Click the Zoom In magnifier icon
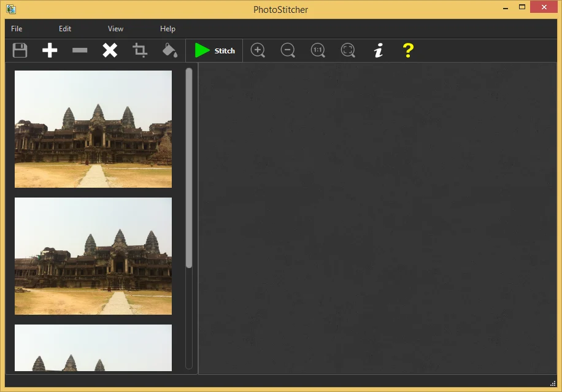The height and width of the screenshot is (392, 562). coord(258,50)
